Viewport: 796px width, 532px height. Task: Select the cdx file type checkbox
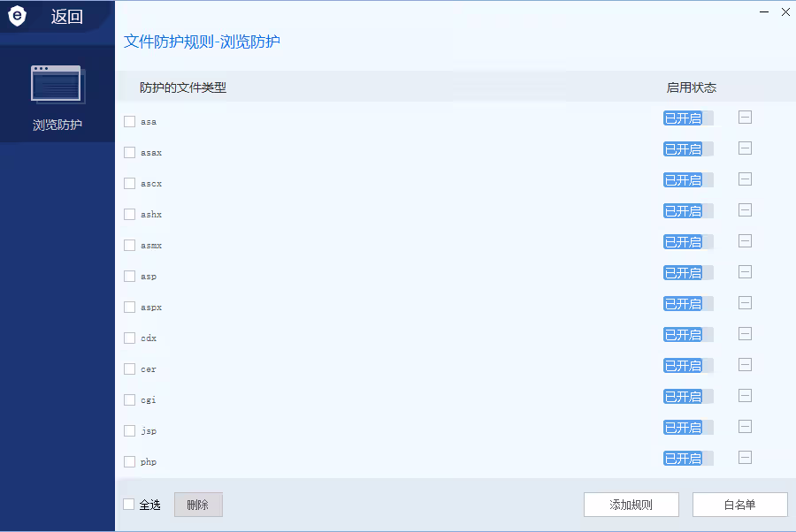pyautogui.click(x=130, y=338)
